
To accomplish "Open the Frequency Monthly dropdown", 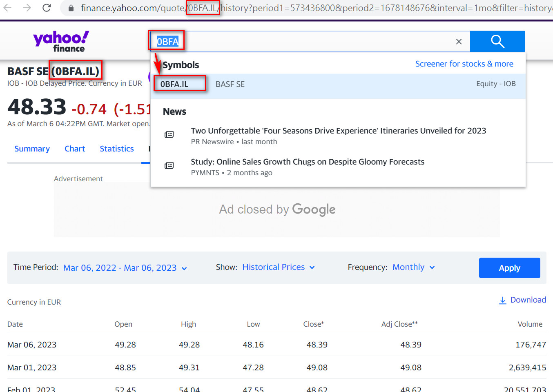I will click(x=414, y=267).
